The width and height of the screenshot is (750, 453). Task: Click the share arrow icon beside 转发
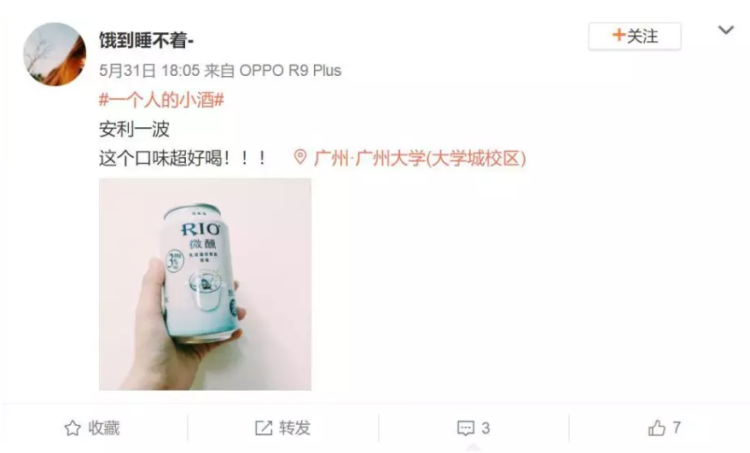click(264, 428)
